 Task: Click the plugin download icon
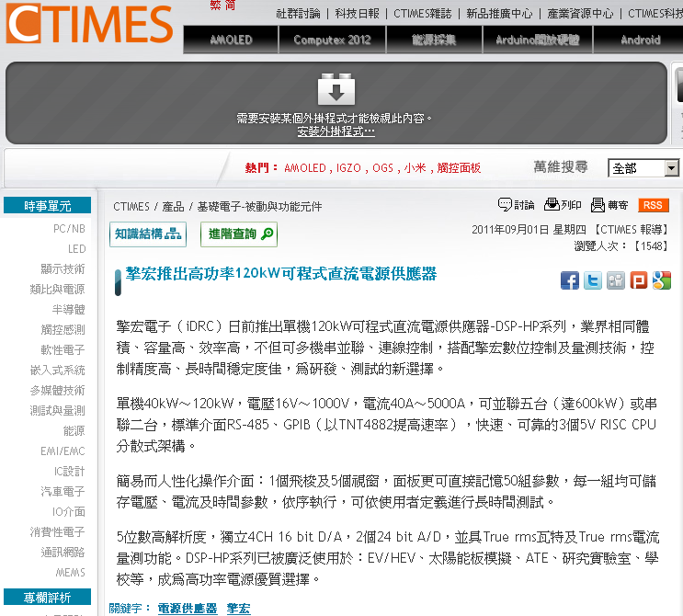(x=336, y=89)
